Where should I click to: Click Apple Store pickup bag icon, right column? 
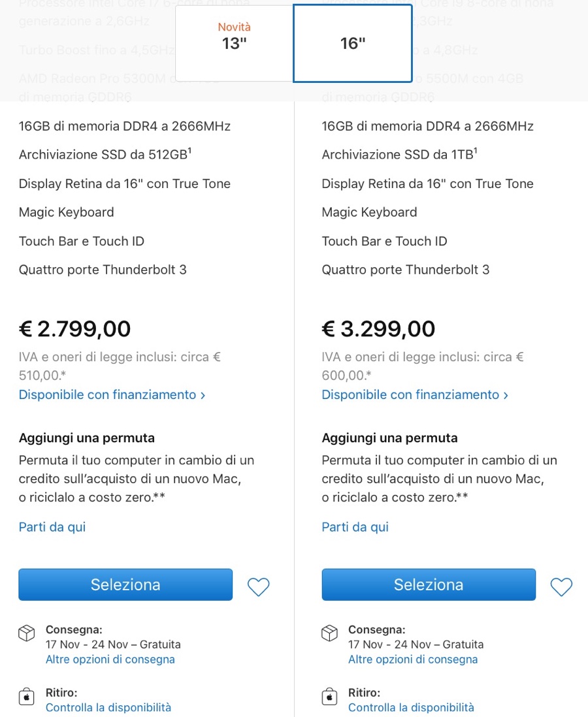(x=330, y=697)
